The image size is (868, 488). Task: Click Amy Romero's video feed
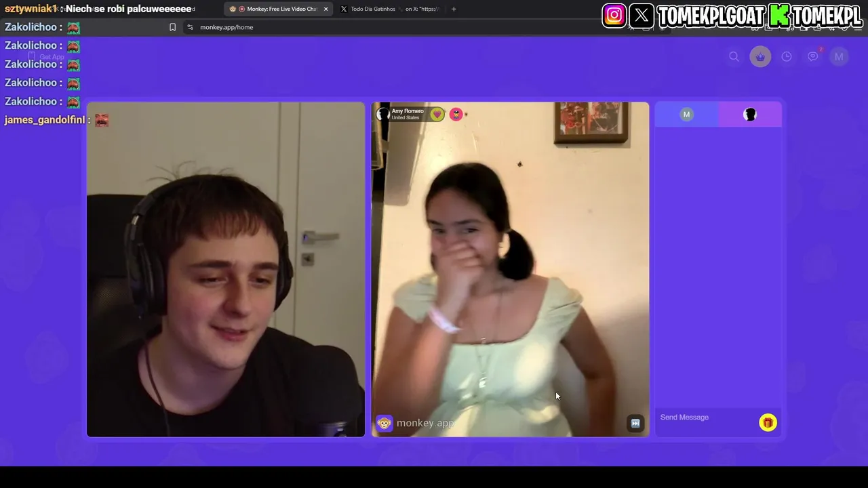pos(511,270)
